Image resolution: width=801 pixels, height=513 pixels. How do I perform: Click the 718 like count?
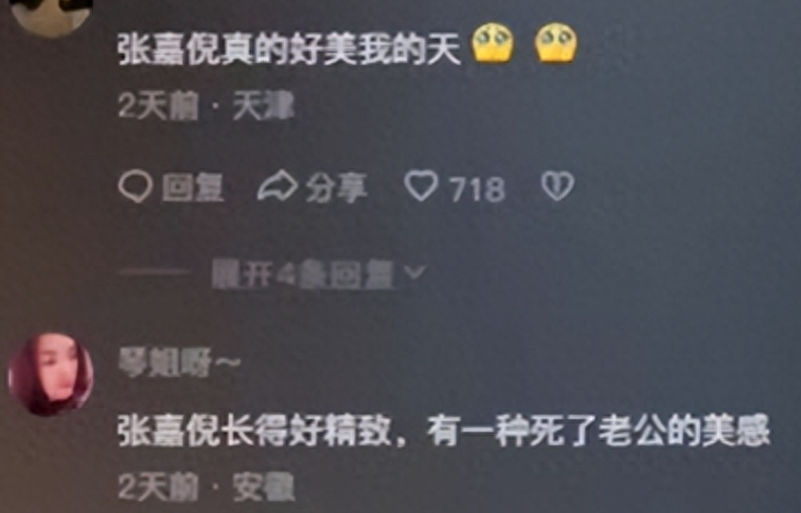(477, 189)
